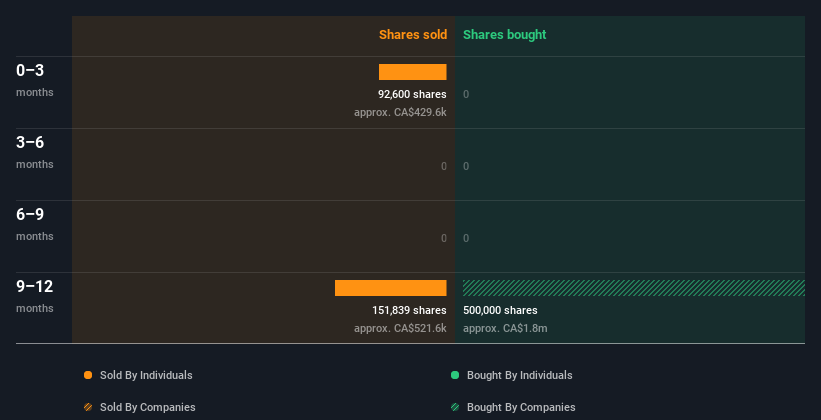Click the Shares bought column header
The width and height of the screenshot is (821, 420).
[505, 35]
